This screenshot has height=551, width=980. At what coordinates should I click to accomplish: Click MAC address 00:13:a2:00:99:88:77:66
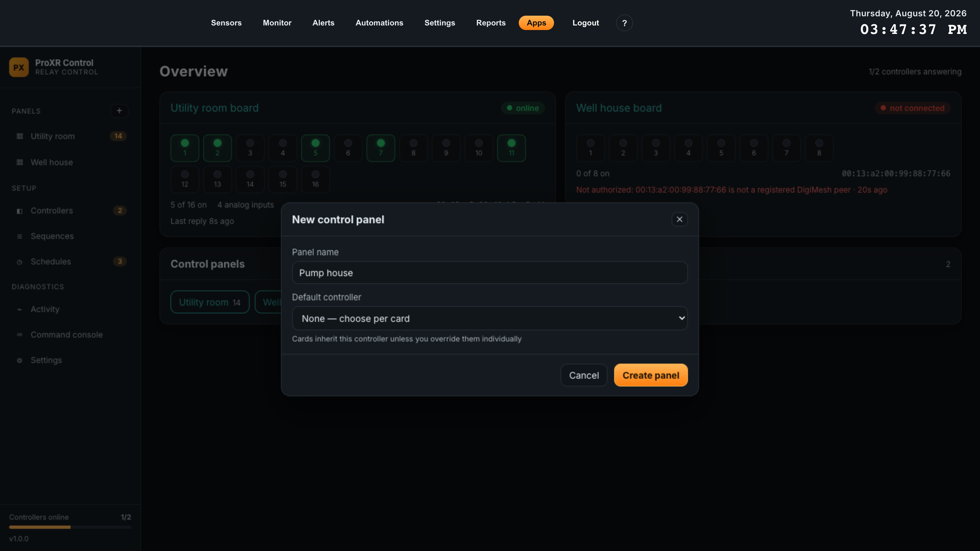coord(896,173)
